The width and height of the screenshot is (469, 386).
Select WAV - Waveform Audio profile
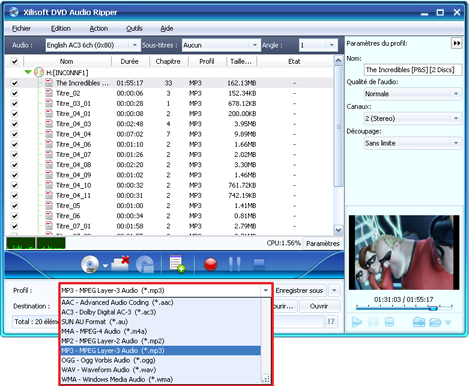[x=160, y=370]
